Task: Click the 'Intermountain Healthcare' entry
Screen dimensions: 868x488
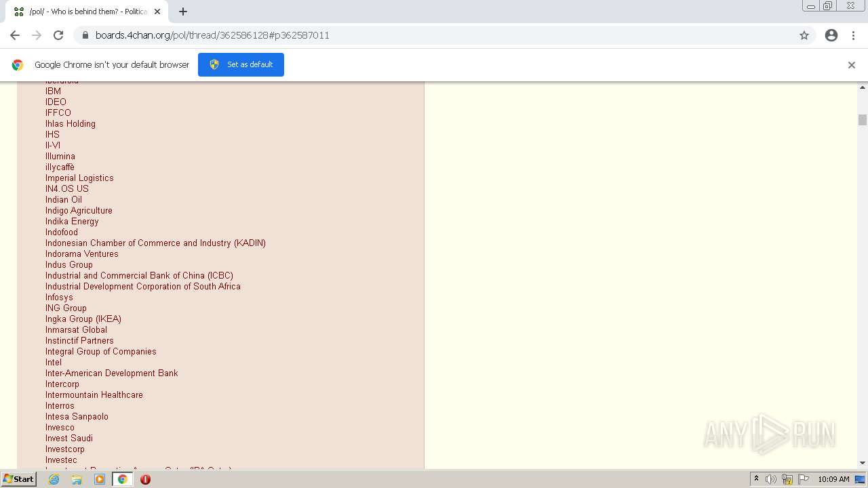Action: click(94, 394)
